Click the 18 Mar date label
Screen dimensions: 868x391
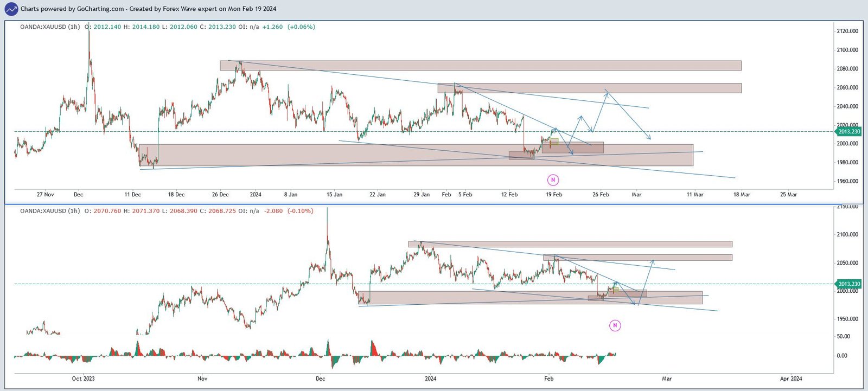(x=742, y=195)
